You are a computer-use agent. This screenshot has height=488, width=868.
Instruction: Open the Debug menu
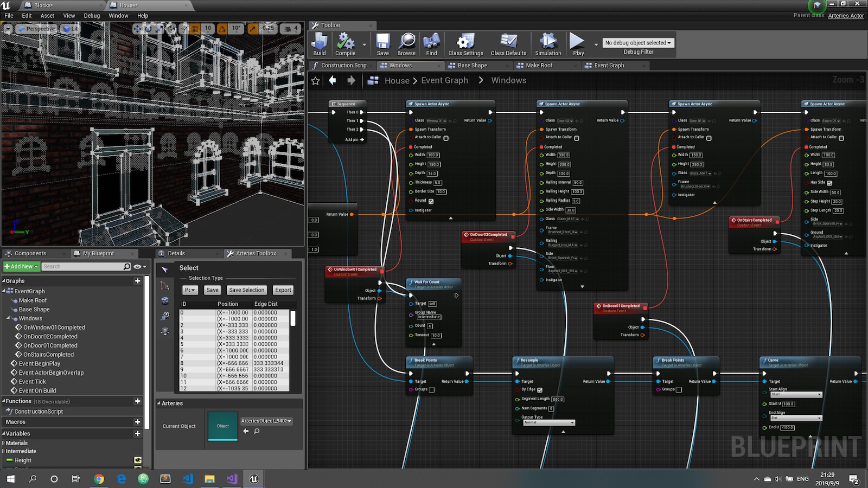pyautogui.click(x=92, y=16)
